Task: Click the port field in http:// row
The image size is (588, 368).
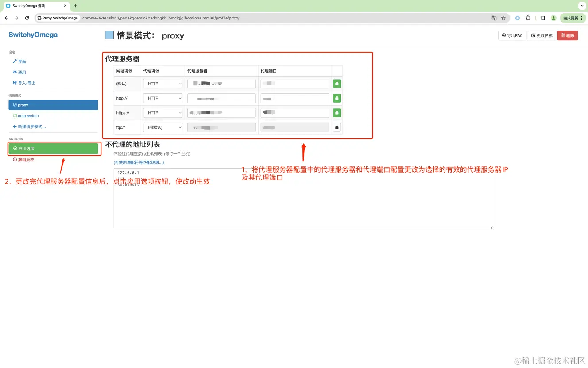Action: 295,98
